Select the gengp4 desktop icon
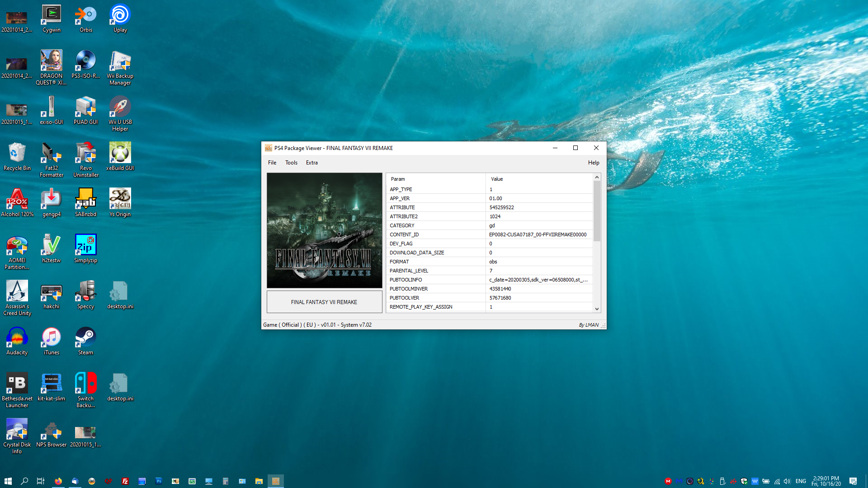 pyautogui.click(x=52, y=203)
